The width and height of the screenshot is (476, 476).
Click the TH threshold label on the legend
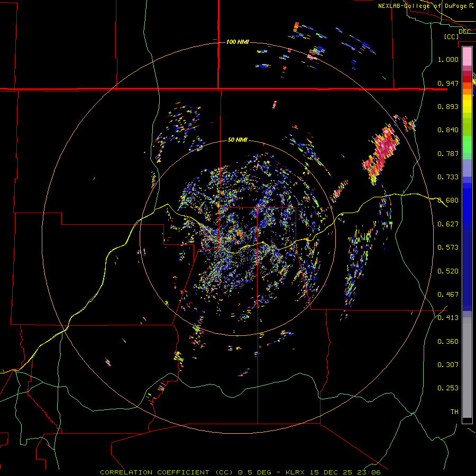tap(454, 412)
